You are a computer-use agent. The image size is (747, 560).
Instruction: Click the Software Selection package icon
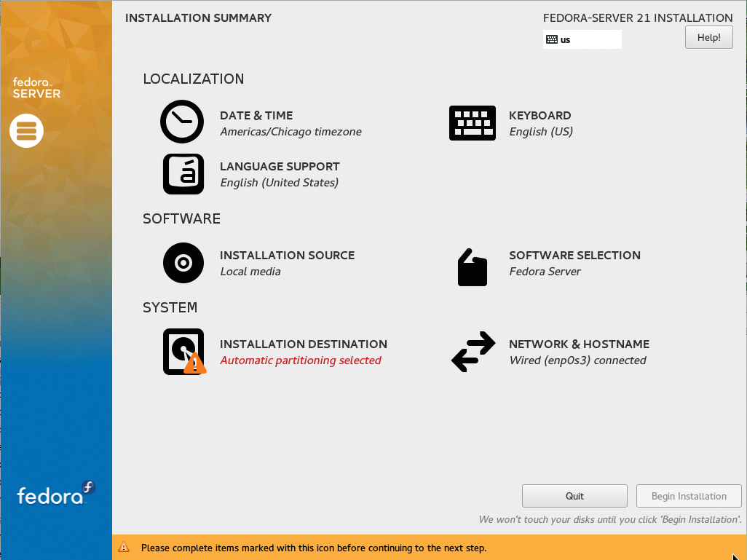coord(472,267)
